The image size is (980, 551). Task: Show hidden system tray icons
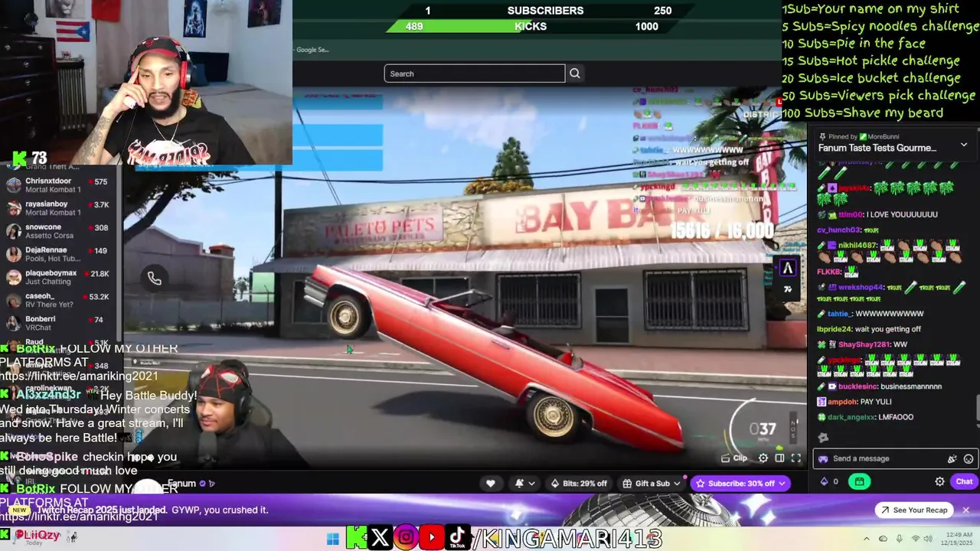pos(867,539)
